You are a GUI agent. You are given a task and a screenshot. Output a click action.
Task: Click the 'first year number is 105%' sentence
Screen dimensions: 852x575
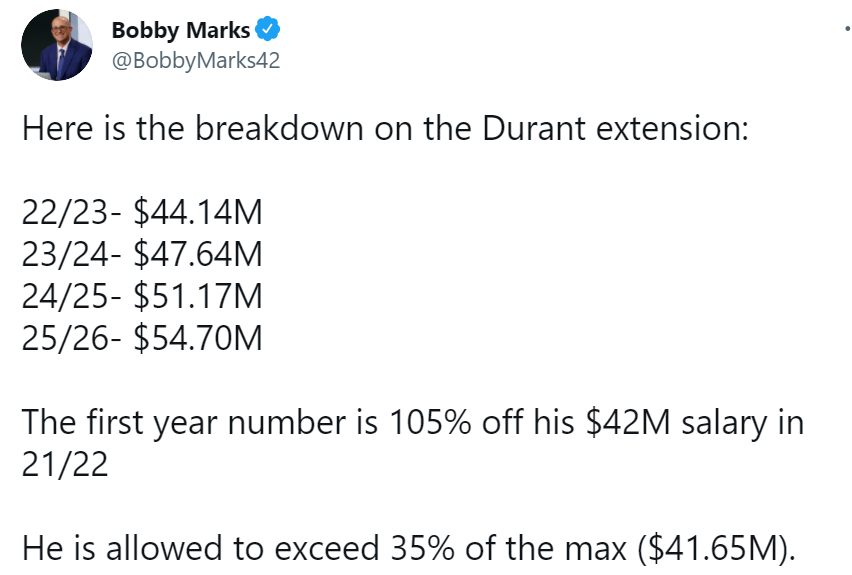[x=413, y=422]
